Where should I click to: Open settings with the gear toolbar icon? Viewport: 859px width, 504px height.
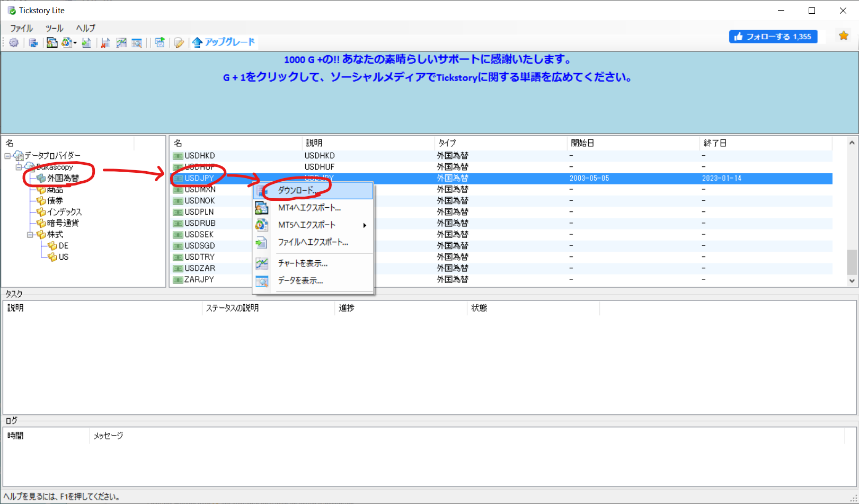click(14, 42)
